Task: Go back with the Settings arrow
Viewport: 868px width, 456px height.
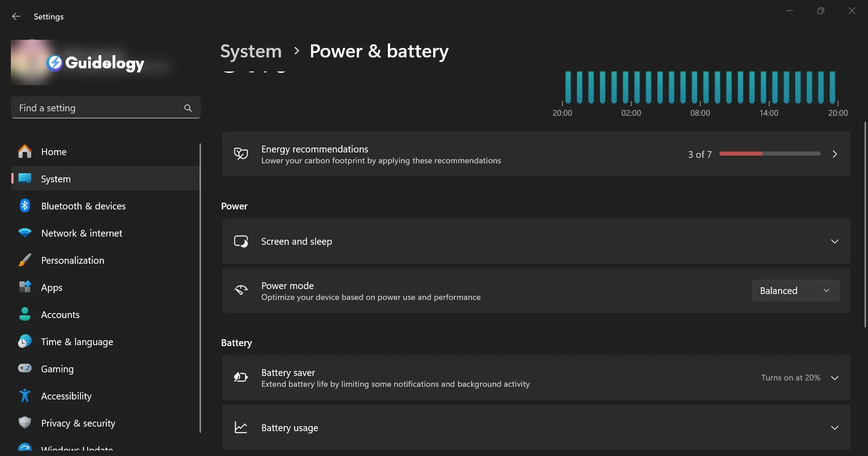Action: 16,16
